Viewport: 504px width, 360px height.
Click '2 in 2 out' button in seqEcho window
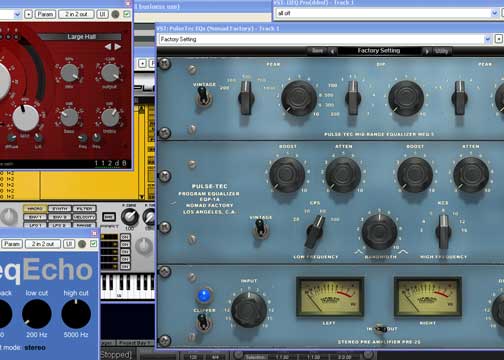(43, 244)
